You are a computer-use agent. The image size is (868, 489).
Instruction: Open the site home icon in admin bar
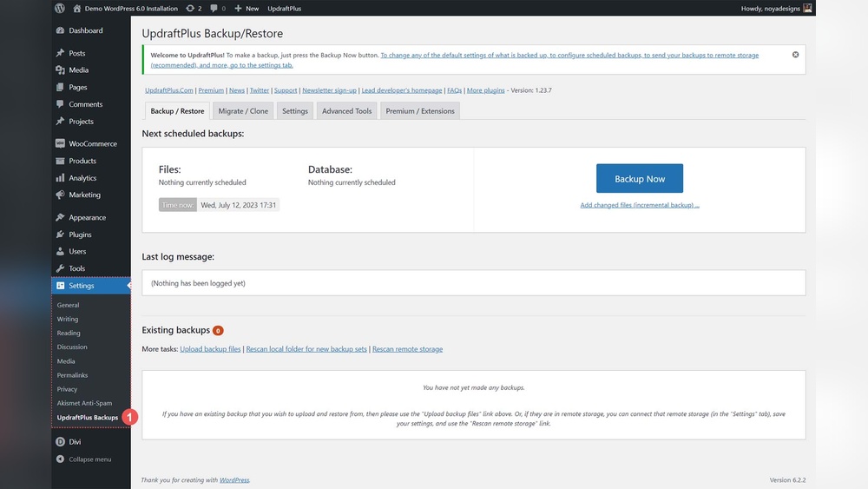pyautogui.click(x=77, y=9)
